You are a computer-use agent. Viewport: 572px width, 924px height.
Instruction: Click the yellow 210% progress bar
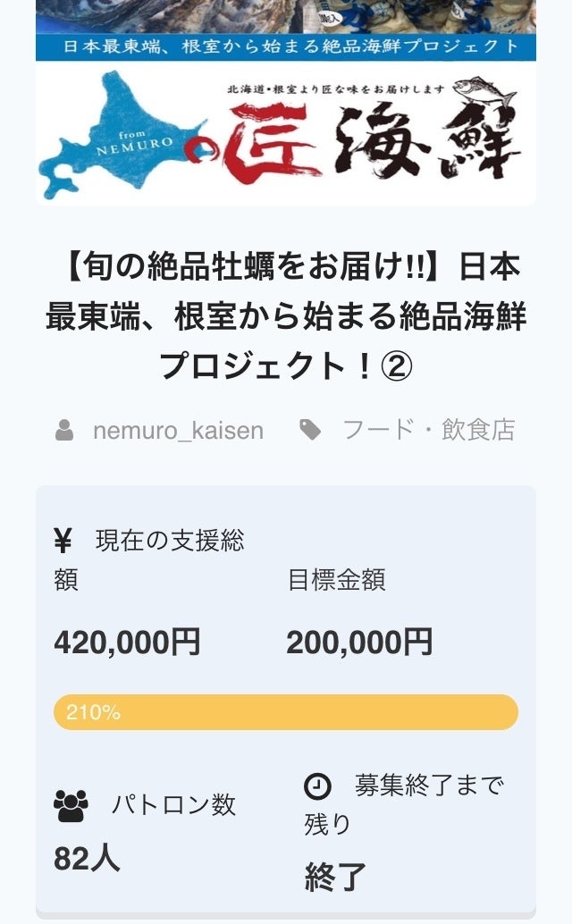(x=286, y=712)
